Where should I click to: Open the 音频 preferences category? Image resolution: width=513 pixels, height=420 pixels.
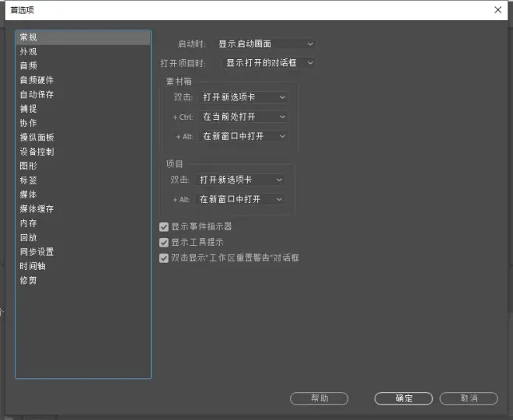83,66
